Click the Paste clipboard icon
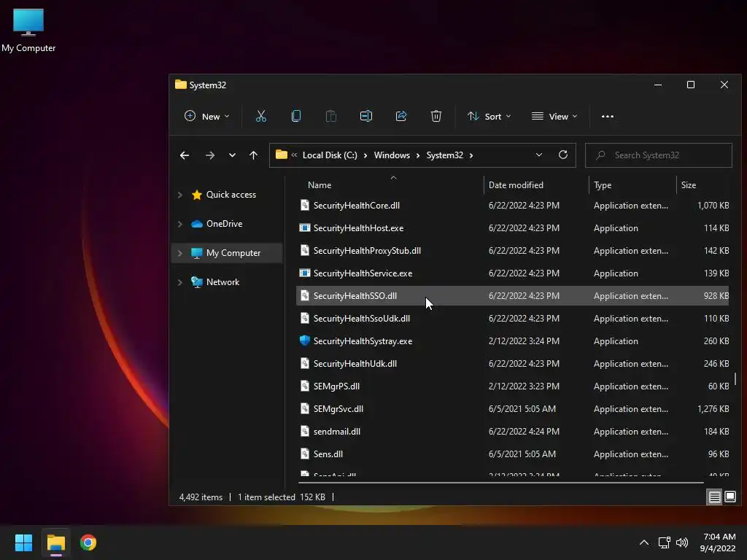This screenshot has height=560, width=747. coord(330,116)
